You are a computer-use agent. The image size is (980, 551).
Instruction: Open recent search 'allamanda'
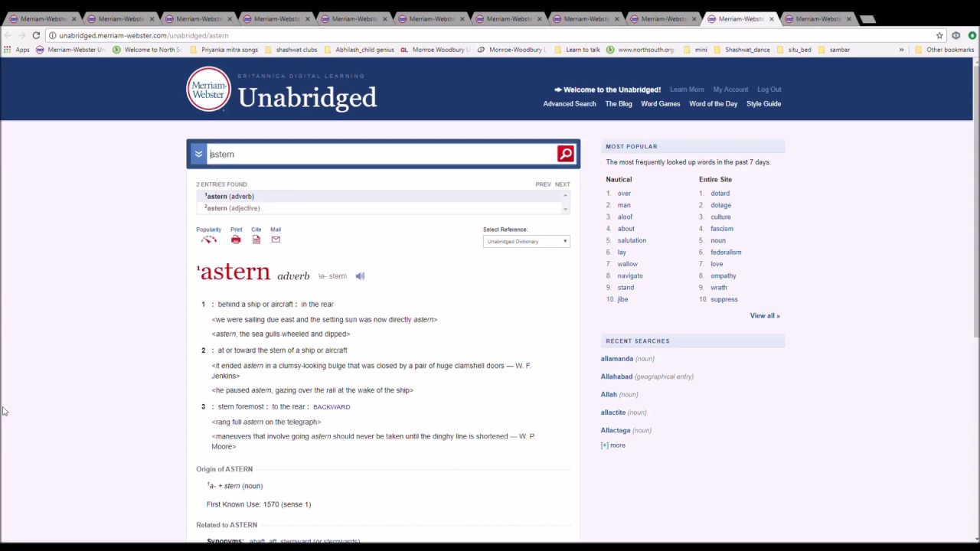pyautogui.click(x=617, y=359)
